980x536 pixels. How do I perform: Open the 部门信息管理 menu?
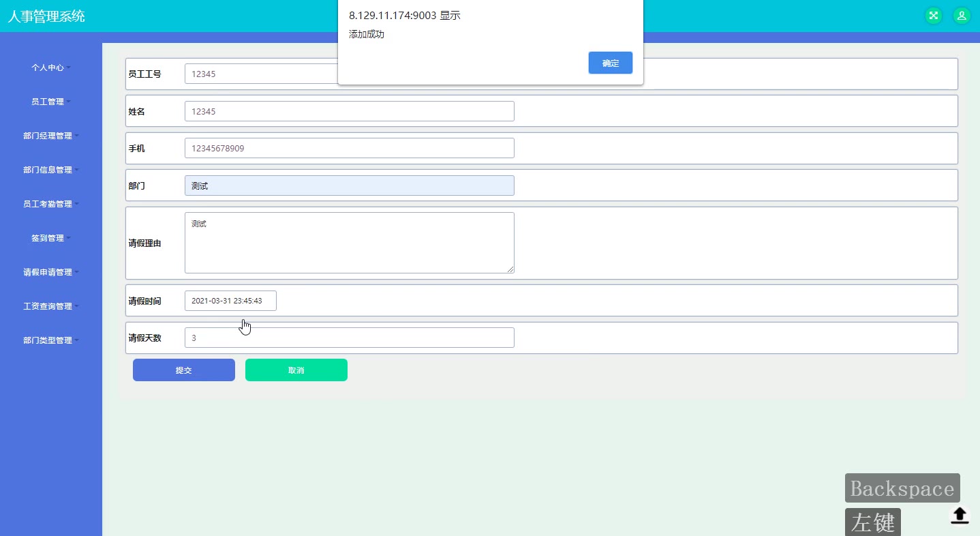[x=51, y=170]
